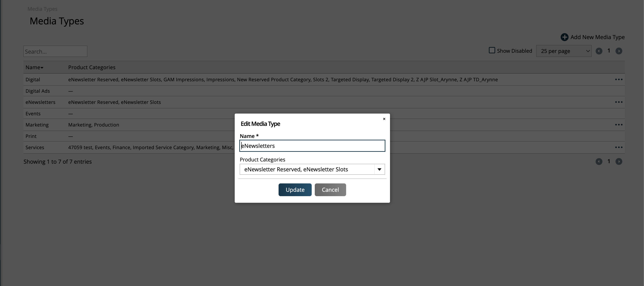Click the bottom previous page arrow
Viewport: 644px width, 286px height.
click(599, 161)
